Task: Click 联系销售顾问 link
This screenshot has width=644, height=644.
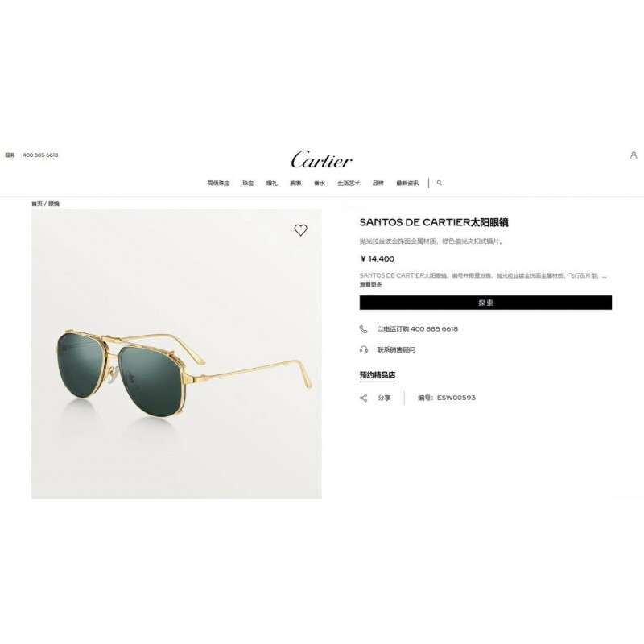Action: (396, 350)
